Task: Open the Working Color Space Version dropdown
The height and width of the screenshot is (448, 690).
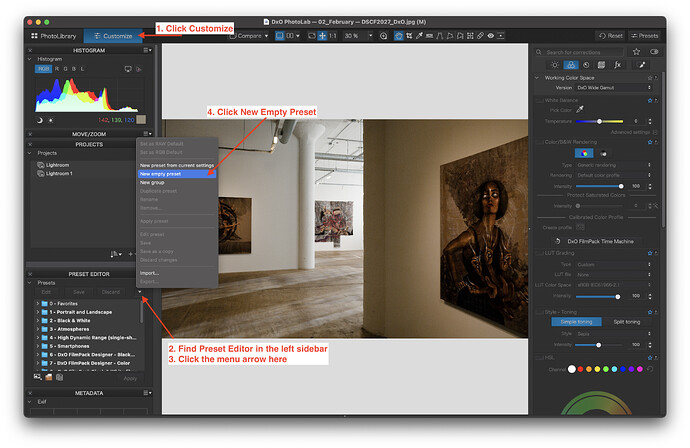Action: tap(614, 88)
